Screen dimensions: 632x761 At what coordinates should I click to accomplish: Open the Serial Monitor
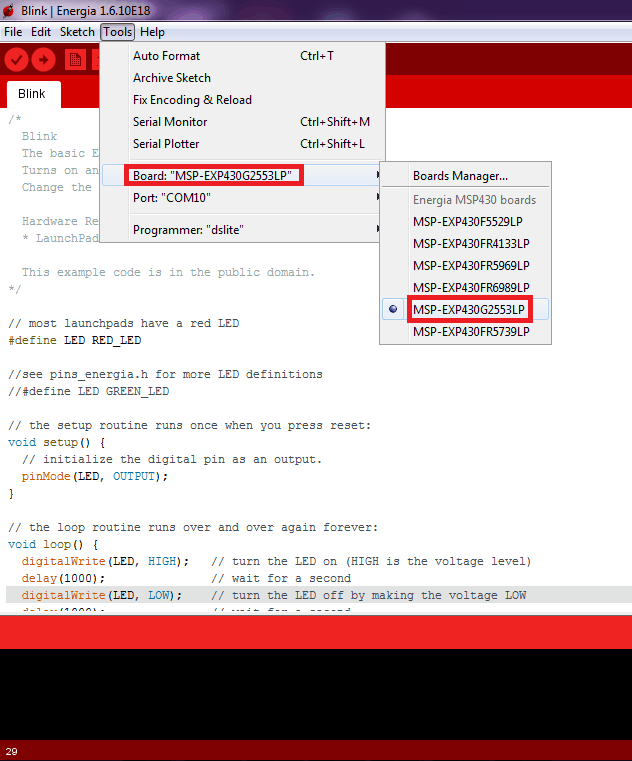pyautogui.click(x=170, y=122)
